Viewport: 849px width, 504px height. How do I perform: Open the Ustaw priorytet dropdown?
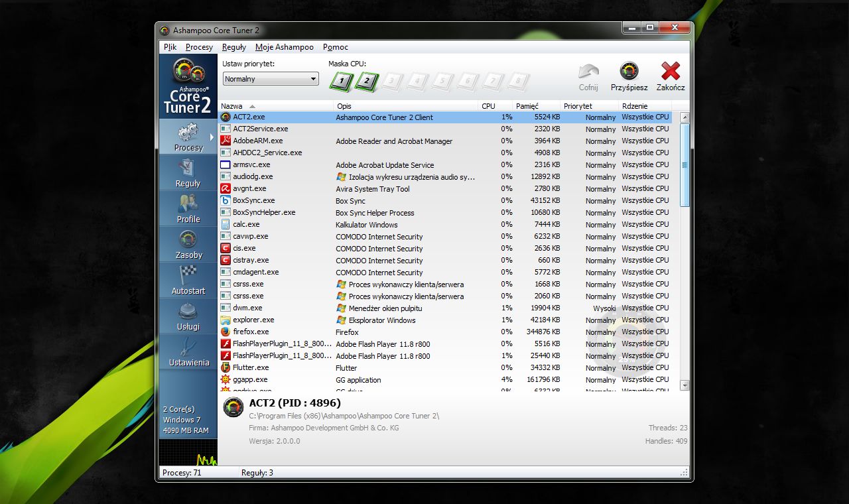pos(271,79)
